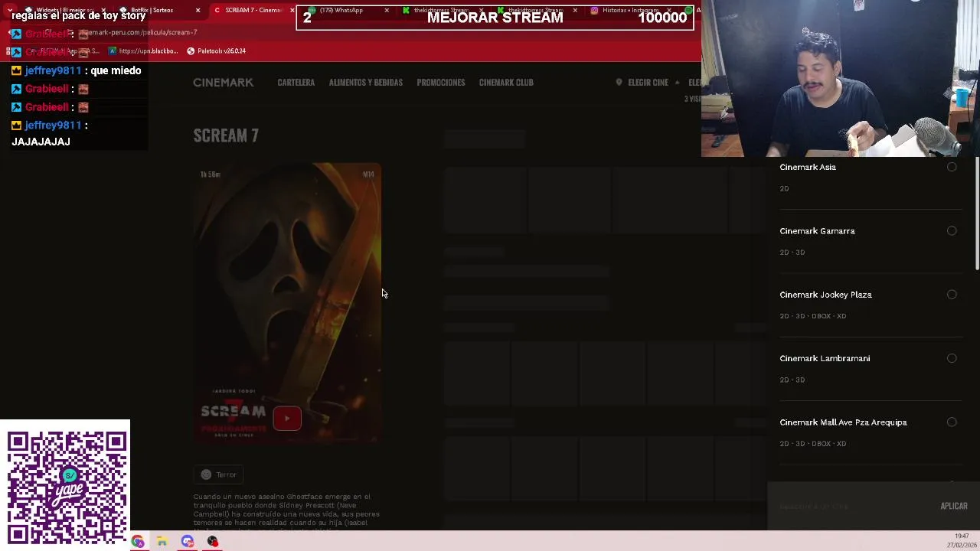The image size is (980, 551).
Task: Select the Cinemark Lambramani radio button
Action: (x=952, y=358)
